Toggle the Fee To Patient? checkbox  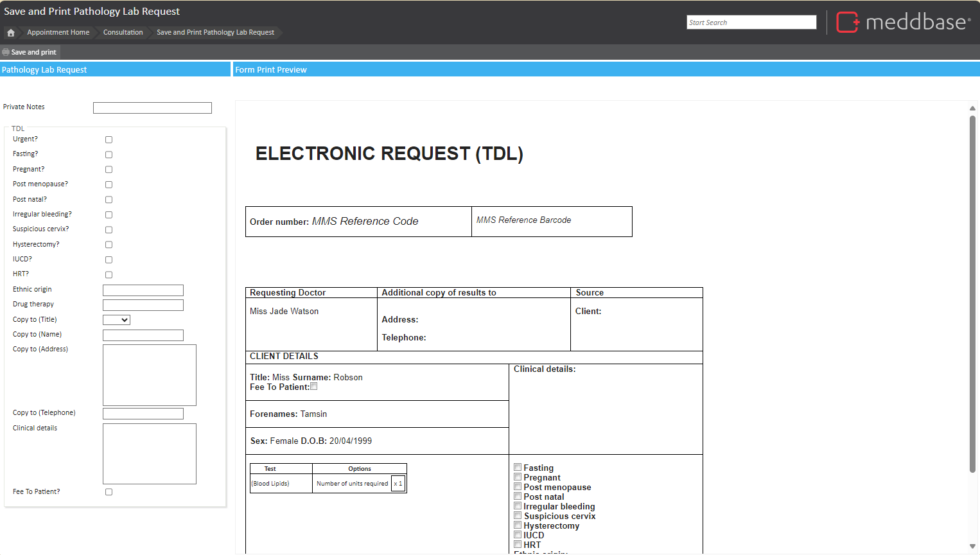click(x=109, y=492)
